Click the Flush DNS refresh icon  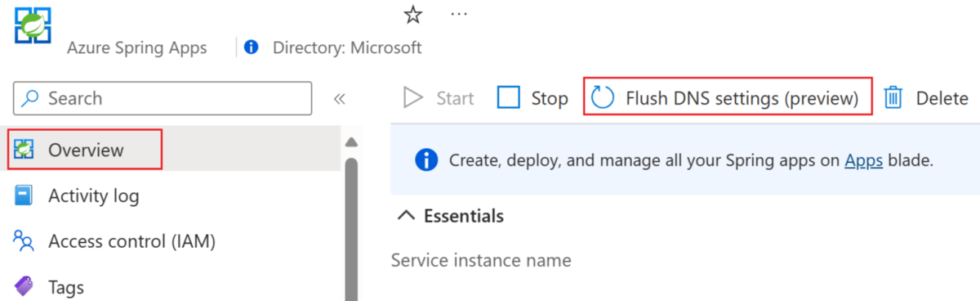tap(603, 98)
